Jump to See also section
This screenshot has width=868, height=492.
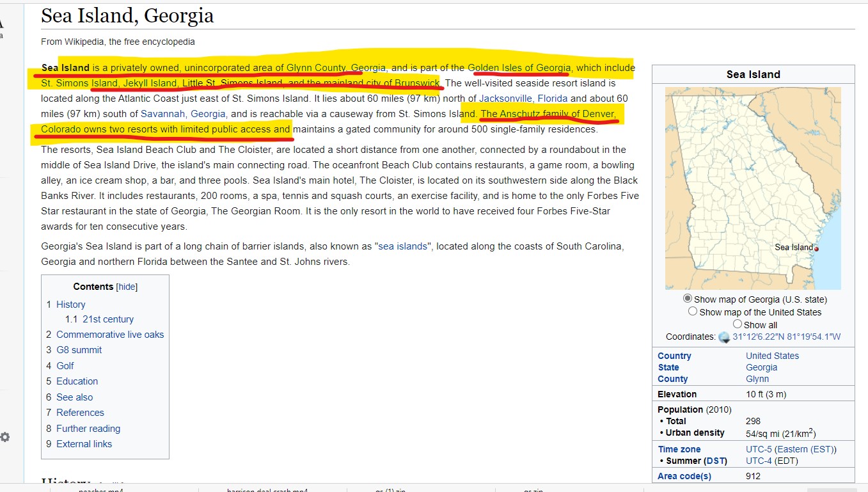coord(74,397)
